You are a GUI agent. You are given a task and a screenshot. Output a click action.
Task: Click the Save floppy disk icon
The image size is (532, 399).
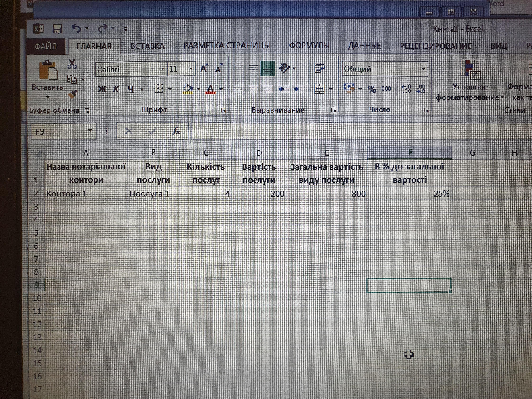(57, 29)
